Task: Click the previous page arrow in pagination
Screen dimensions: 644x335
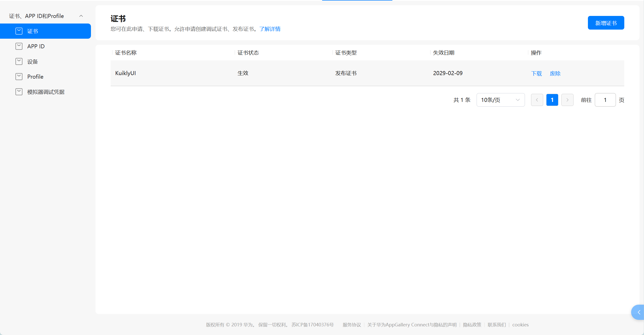Action: (x=537, y=100)
